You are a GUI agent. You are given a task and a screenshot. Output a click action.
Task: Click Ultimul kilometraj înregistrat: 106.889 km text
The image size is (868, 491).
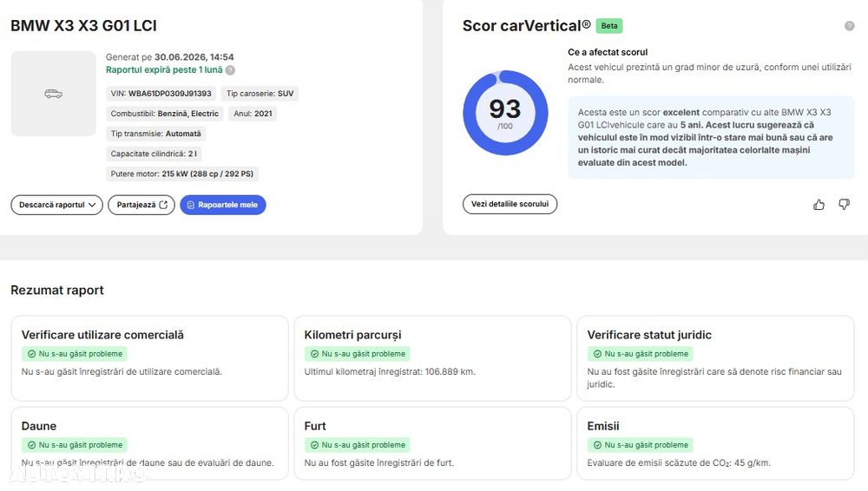[390, 372]
